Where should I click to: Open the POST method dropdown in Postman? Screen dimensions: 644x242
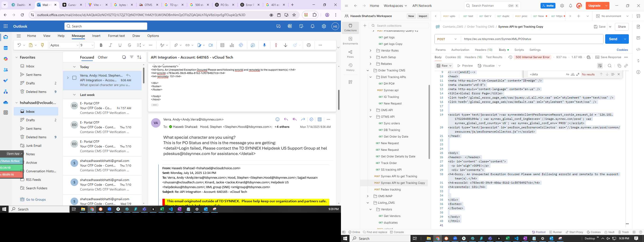click(x=447, y=39)
